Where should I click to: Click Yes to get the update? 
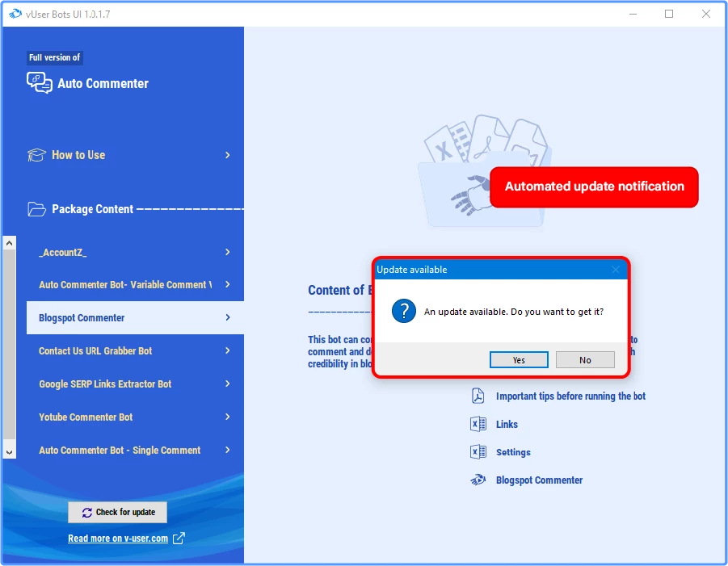[519, 359]
